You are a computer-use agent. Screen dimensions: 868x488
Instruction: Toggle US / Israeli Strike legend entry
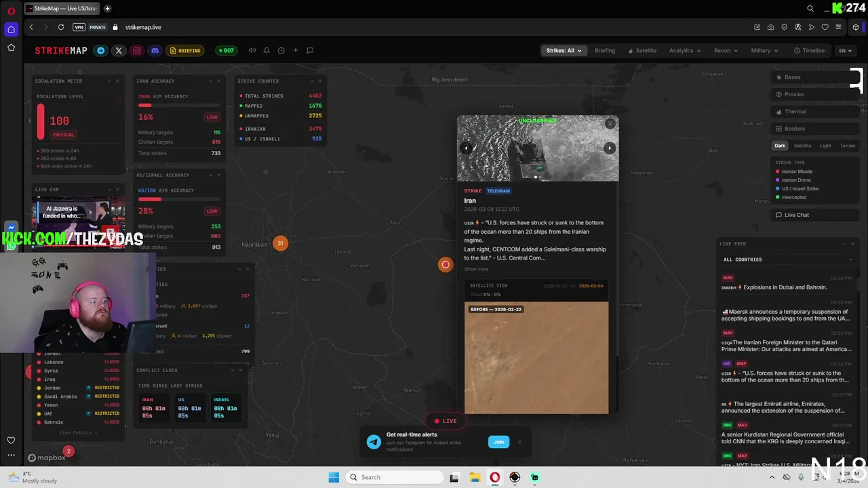(x=797, y=188)
